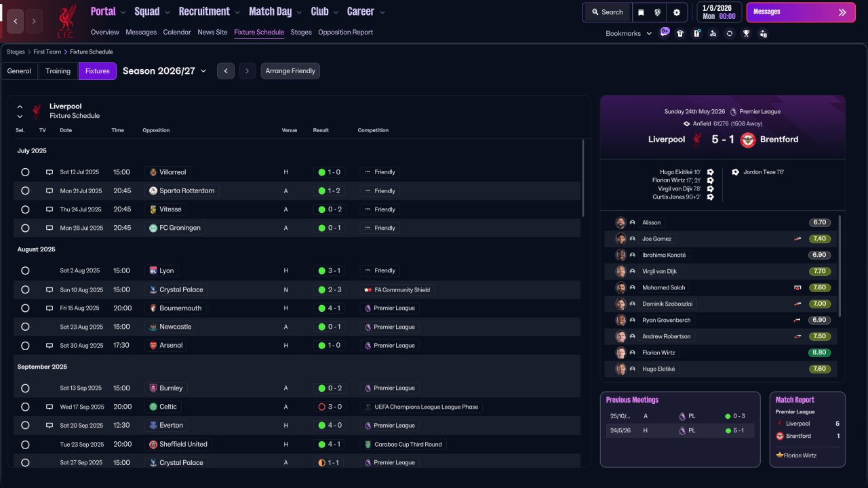This screenshot has height=488, width=868.
Task: Expand the Portal menu dropdown
Action: 123,12
